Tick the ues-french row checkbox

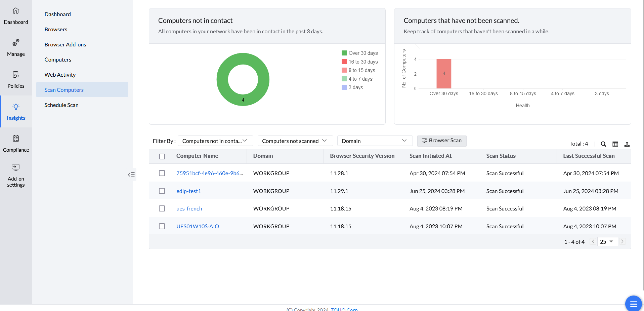(162, 208)
